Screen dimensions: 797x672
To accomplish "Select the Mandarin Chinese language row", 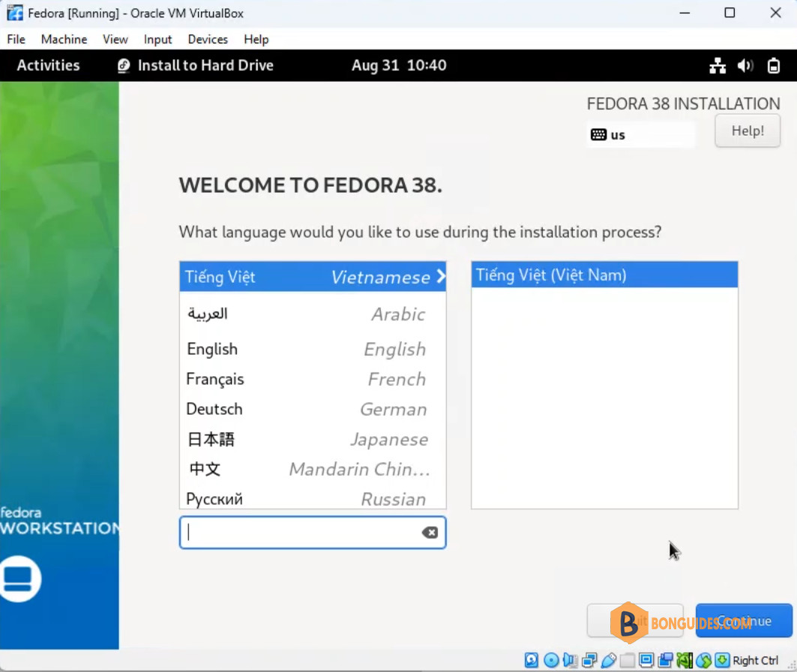I will [313, 469].
